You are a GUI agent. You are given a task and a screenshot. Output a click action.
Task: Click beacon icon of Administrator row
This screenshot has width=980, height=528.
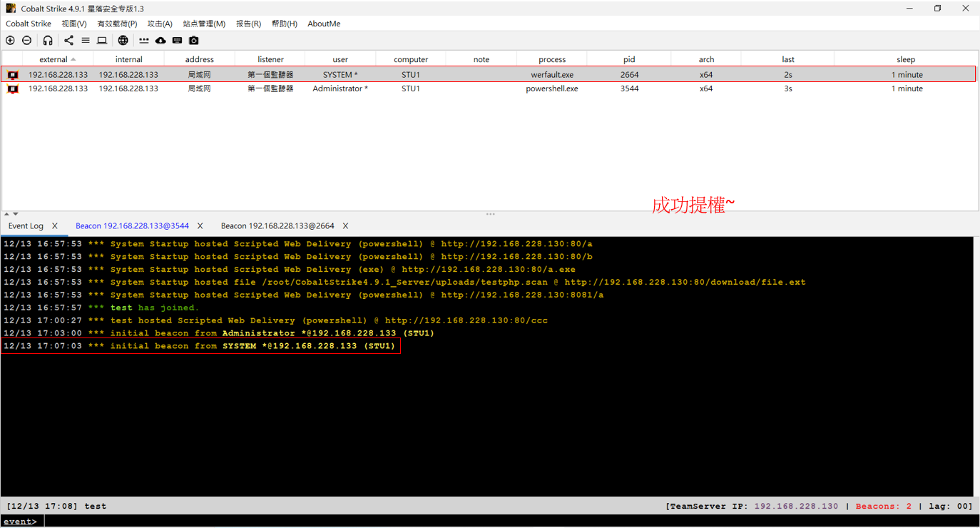[13, 89]
